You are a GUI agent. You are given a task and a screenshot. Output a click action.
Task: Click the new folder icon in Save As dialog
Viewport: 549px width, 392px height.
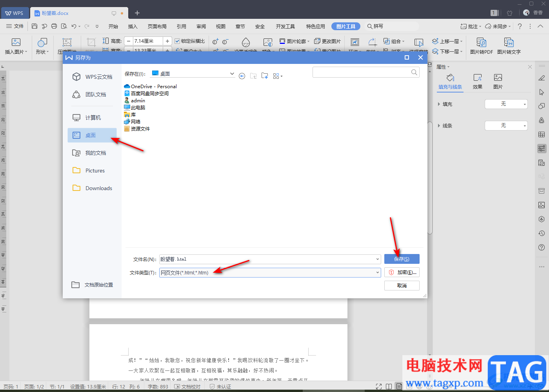pyautogui.click(x=265, y=76)
